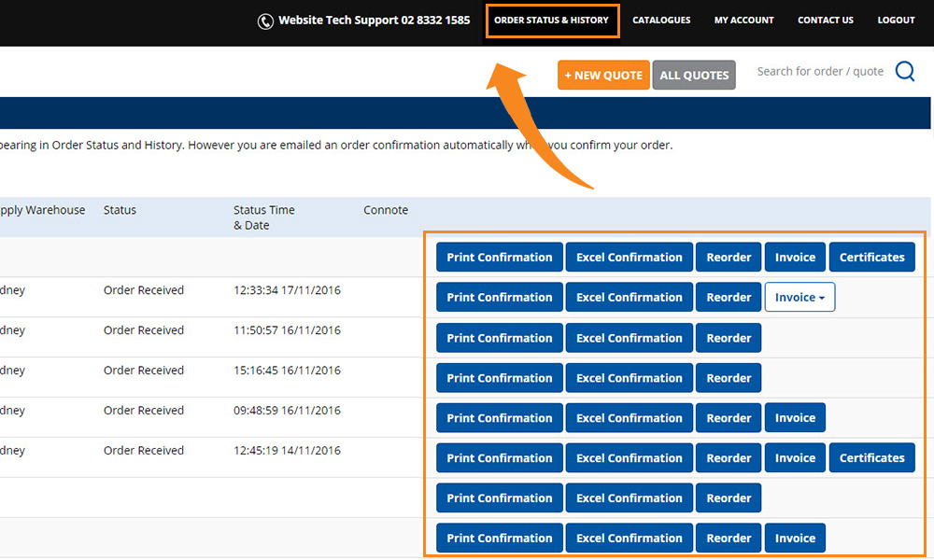Image resolution: width=934 pixels, height=560 pixels.
Task: Type in Search for order / quote field
Action: (819, 72)
